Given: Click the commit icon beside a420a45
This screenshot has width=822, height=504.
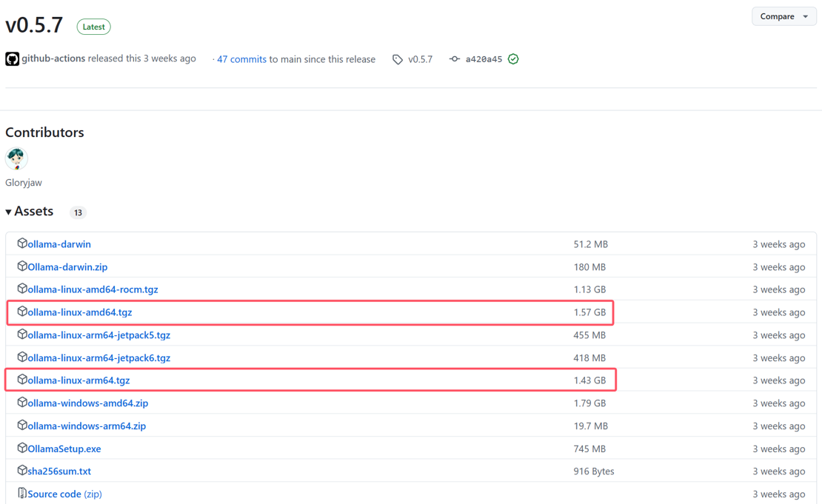Looking at the screenshot, I should (455, 59).
